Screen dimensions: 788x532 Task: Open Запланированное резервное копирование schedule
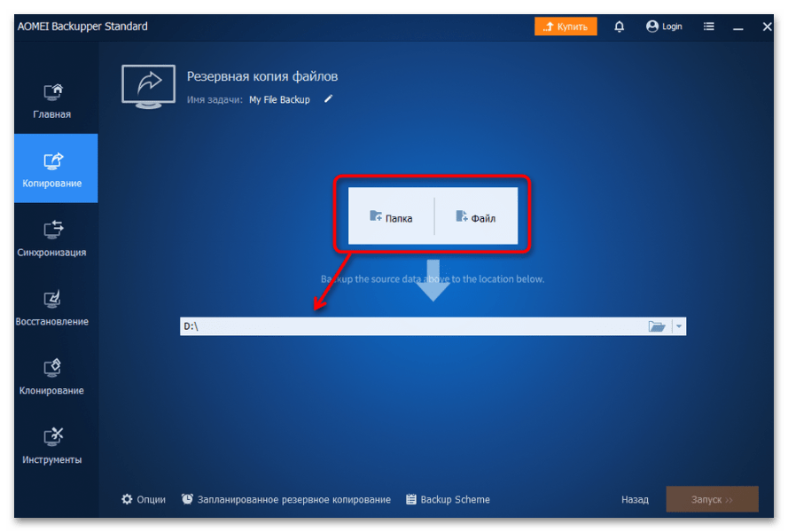[286, 499]
